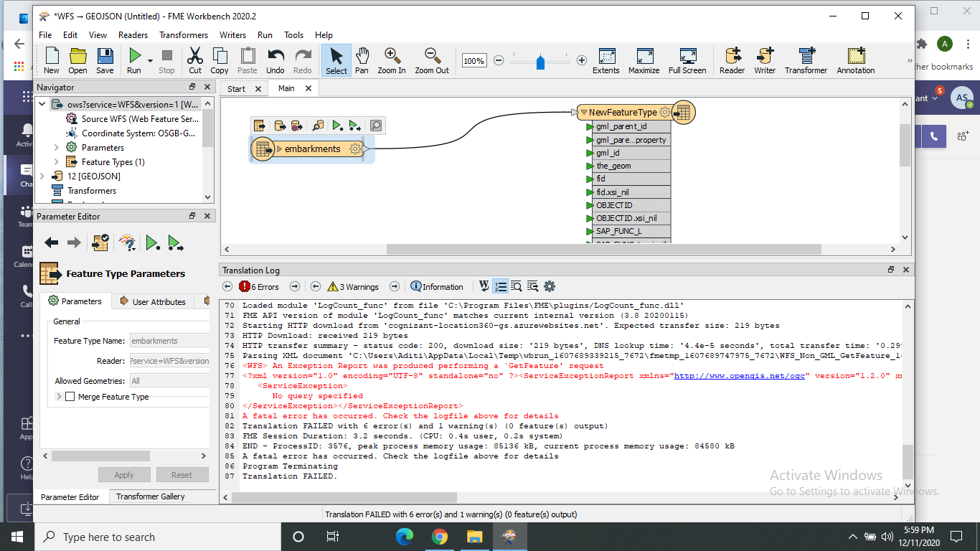Image resolution: width=980 pixels, height=551 pixels.
Task: Expand the embarkments attribute list arrow
Action: pos(280,149)
